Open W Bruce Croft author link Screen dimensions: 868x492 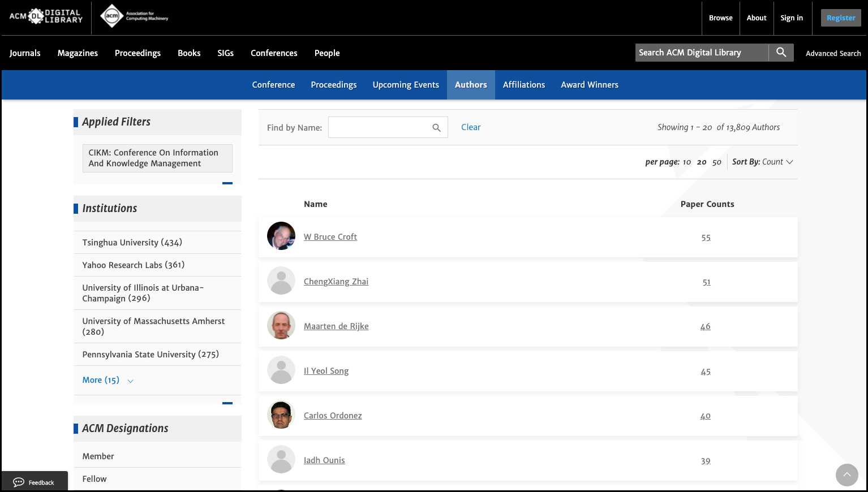tap(330, 237)
